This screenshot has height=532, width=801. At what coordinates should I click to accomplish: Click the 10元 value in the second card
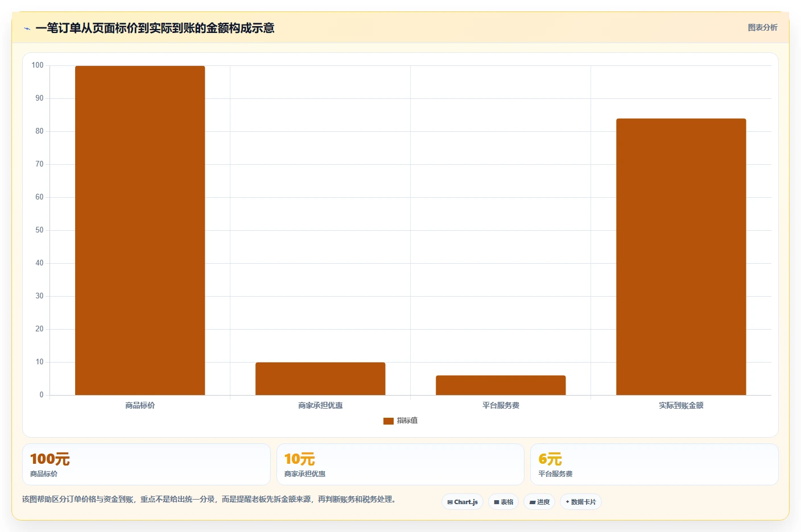[300, 459]
